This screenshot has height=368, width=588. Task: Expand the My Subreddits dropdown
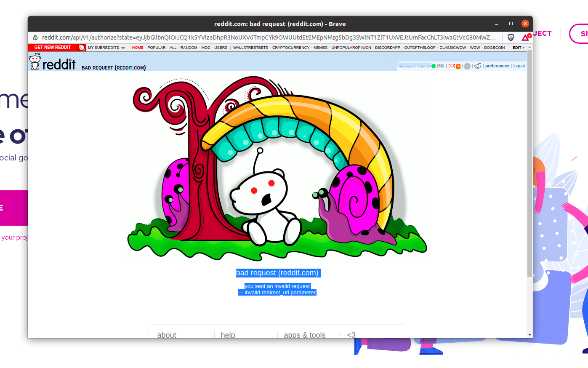pos(106,48)
